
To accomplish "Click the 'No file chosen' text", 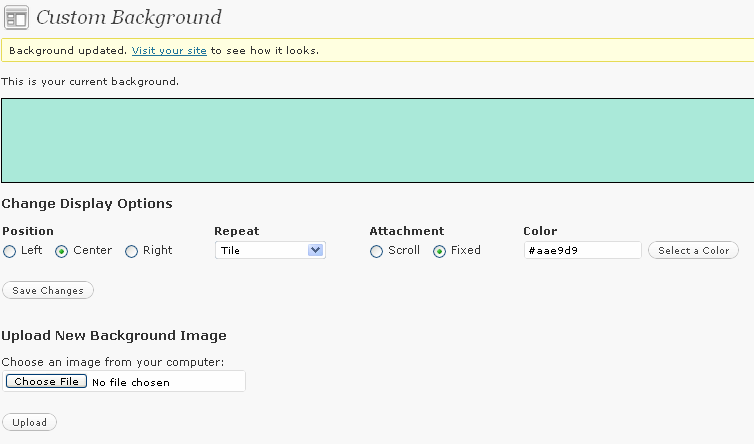I will 131,382.
